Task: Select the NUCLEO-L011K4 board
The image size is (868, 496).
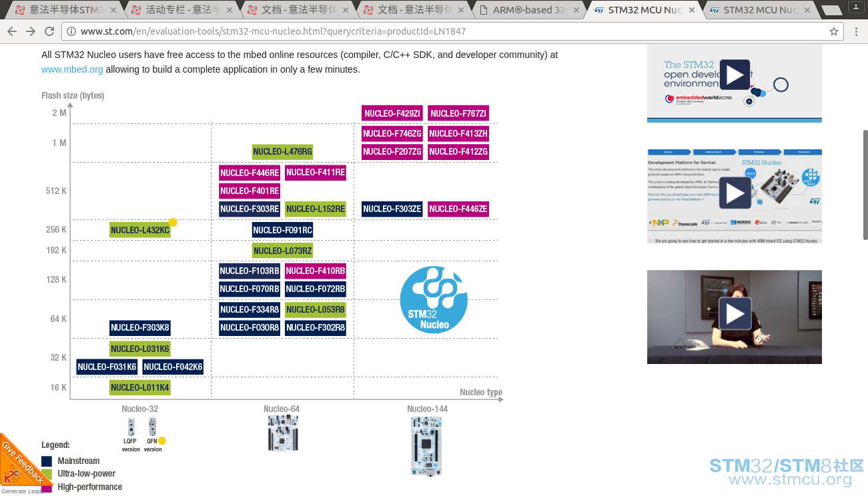Action: point(140,387)
